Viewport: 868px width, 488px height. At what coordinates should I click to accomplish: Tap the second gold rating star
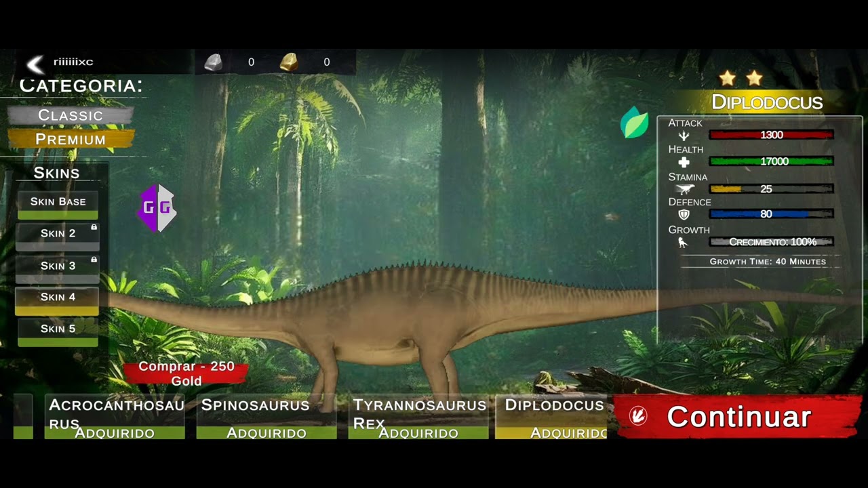754,79
